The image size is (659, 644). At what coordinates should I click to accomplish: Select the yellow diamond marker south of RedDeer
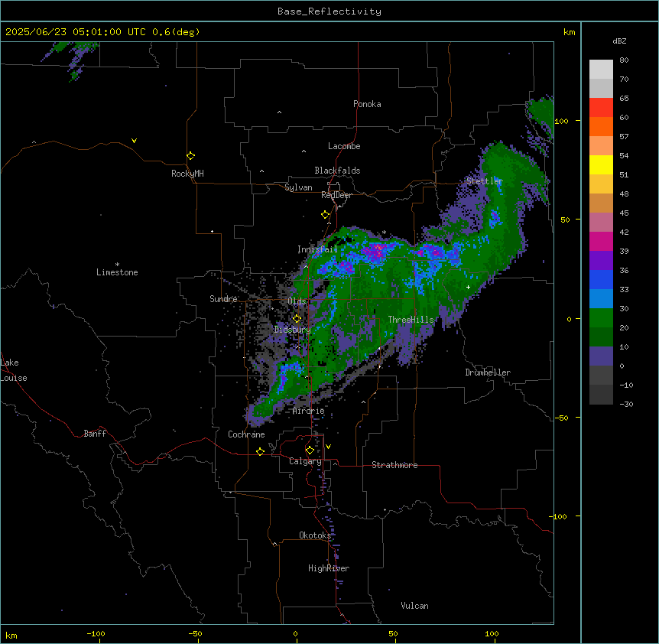click(325, 215)
